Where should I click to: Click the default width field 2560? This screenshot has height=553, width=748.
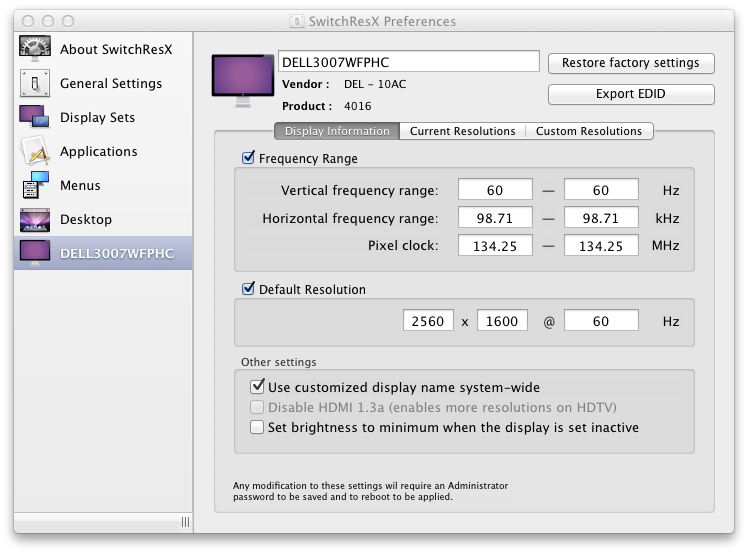(428, 320)
